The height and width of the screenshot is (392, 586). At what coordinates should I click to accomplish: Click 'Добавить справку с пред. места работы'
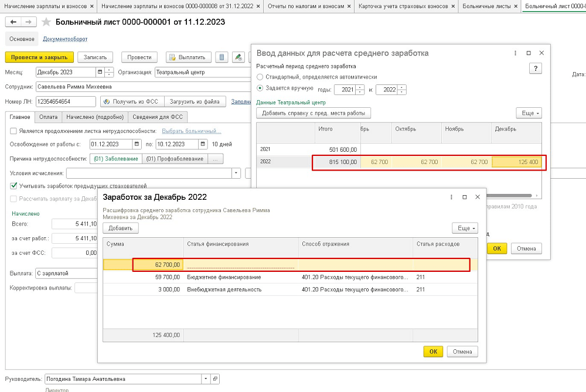tap(314, 113)
